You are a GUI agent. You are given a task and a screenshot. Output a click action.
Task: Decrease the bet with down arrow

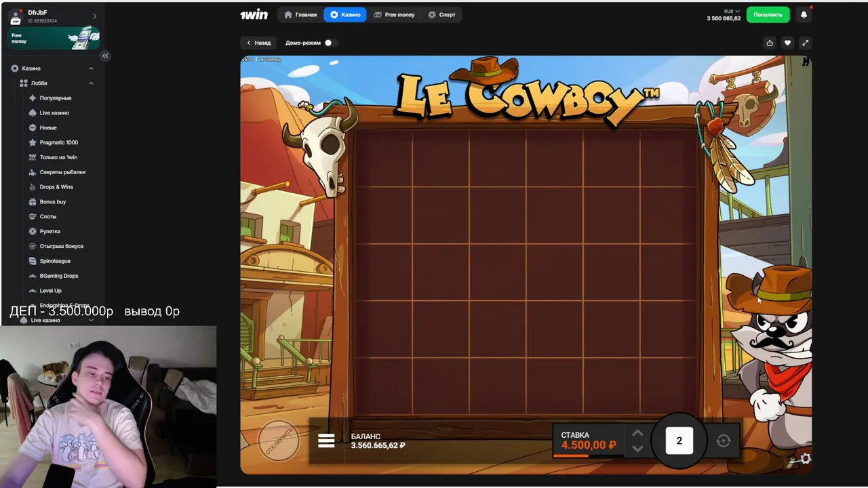[x=637, y=448]
